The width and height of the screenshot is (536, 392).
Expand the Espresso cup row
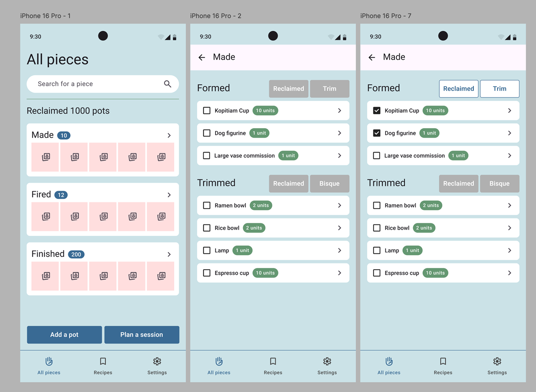tap(339, 273)
